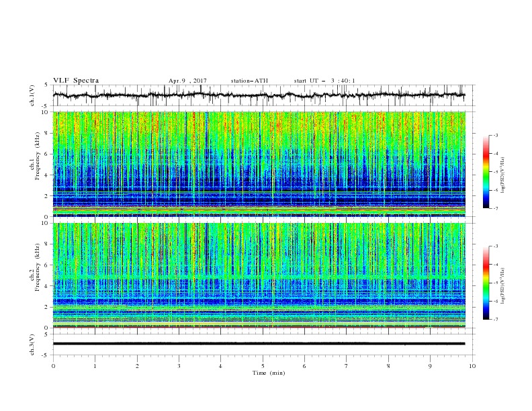
Task: Click time axis tick label "7"
Action: point(347,366)
